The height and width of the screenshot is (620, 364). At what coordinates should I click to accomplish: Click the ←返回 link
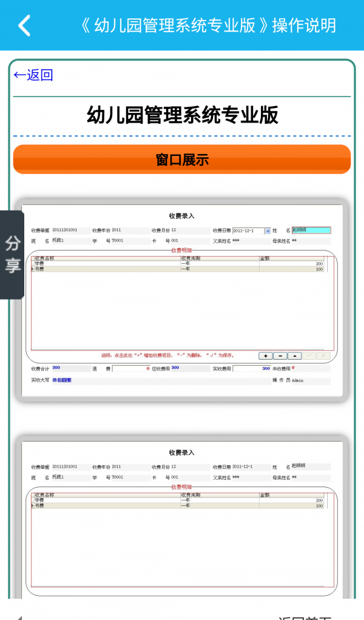33,75
